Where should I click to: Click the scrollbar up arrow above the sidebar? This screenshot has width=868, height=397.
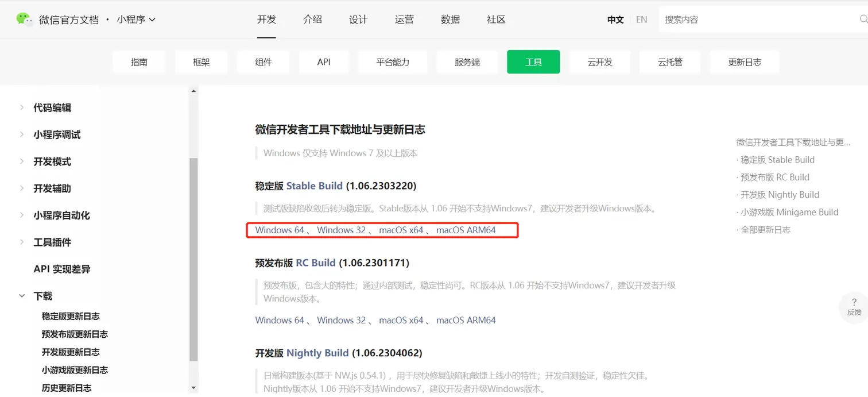193,90
